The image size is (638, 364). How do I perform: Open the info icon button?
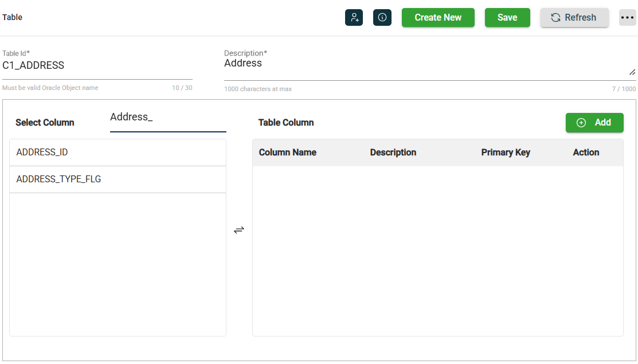tap(382, 18)
